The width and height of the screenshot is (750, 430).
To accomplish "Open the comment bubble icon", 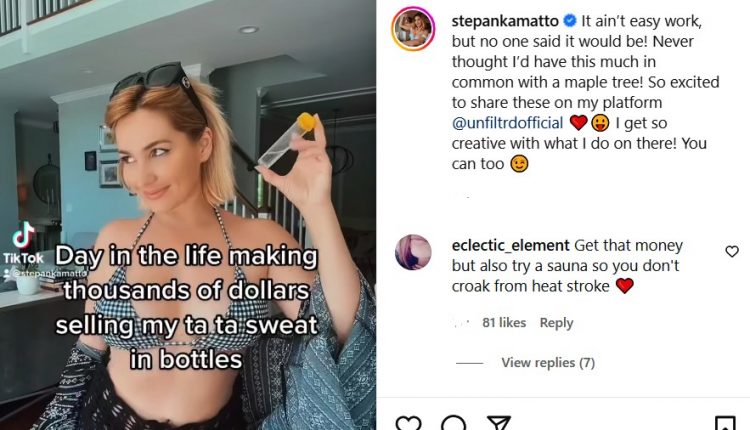I will click(454, 423).
